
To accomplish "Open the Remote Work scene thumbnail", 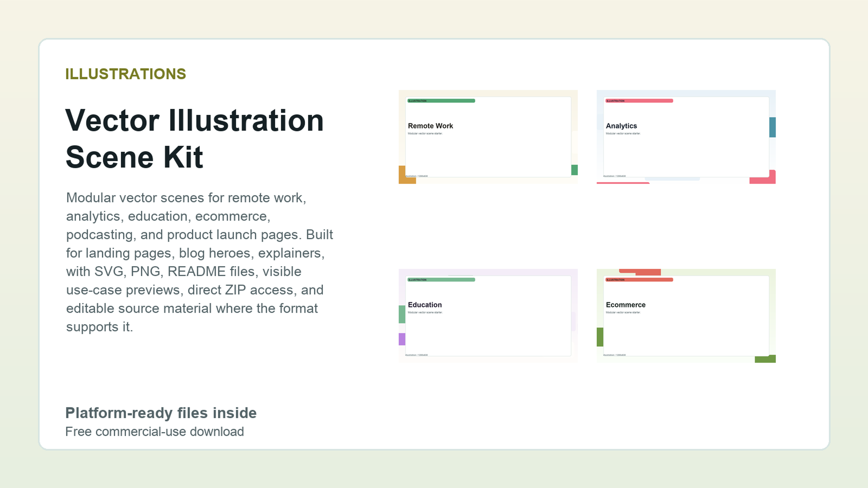I will (488, 137).
